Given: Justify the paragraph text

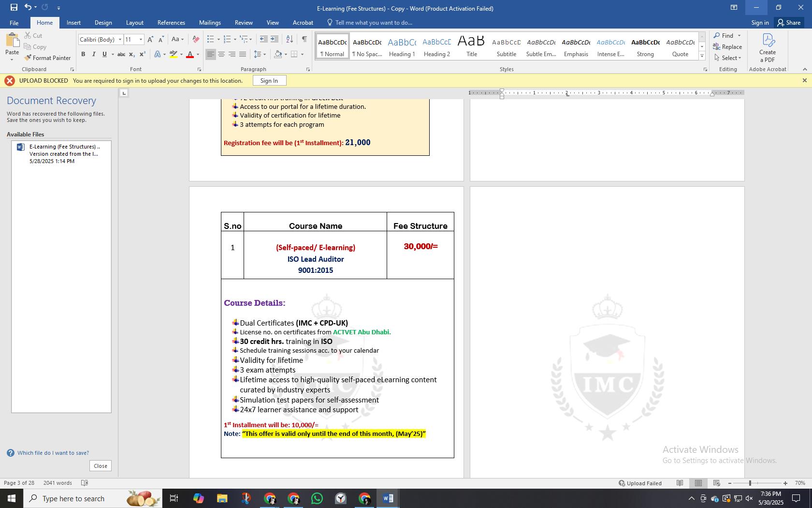Looking at the screenshot, I should coord(243,54).
